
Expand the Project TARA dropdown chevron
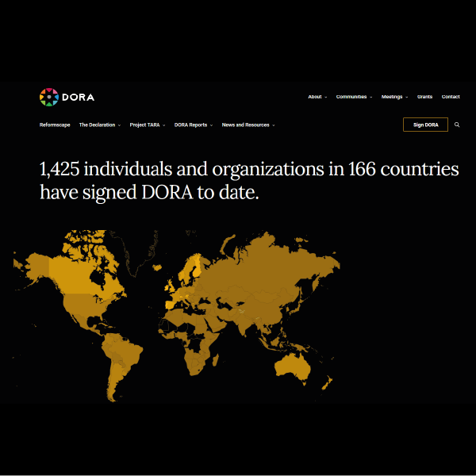(x=164, y=125)
